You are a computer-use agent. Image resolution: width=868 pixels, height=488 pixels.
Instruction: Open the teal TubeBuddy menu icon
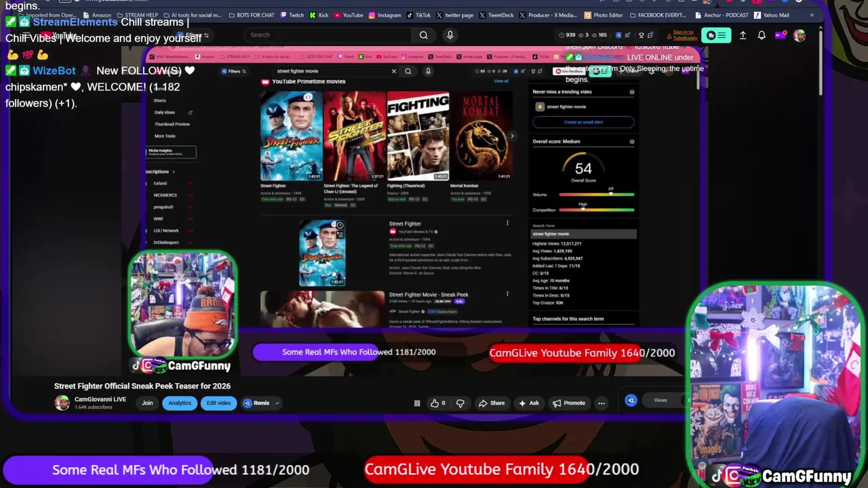(x=716, y=35)
